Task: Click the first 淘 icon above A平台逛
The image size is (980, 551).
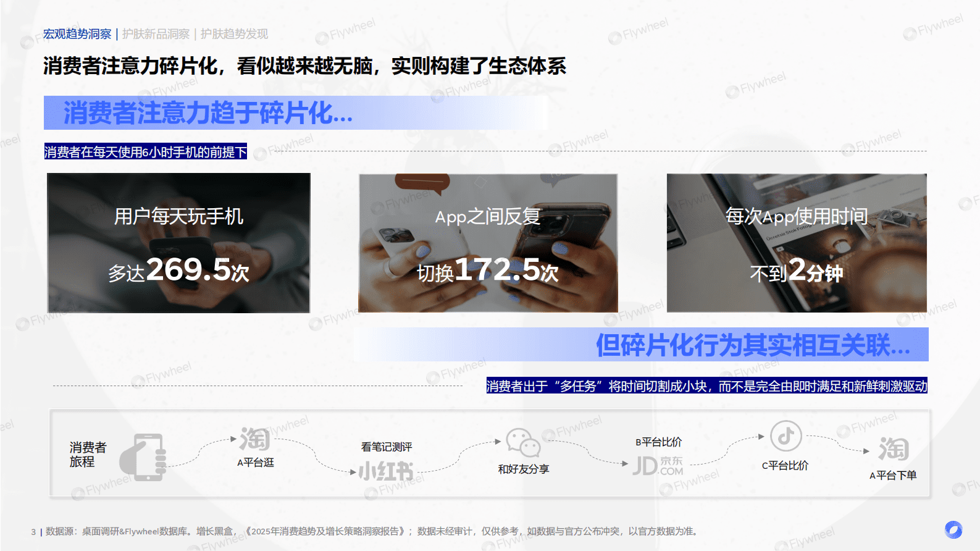Action: (255, 439)
